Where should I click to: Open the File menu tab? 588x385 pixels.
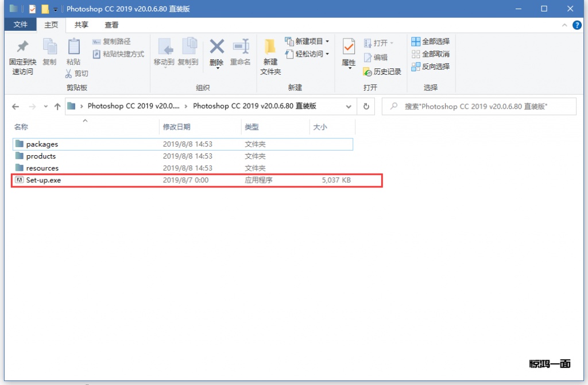(21, 25)
